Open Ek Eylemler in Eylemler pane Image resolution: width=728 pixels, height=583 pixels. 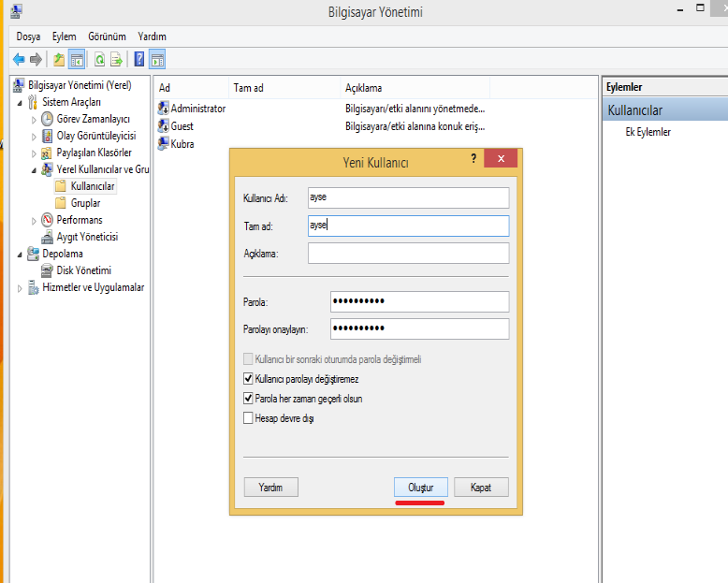coord(648,132)
